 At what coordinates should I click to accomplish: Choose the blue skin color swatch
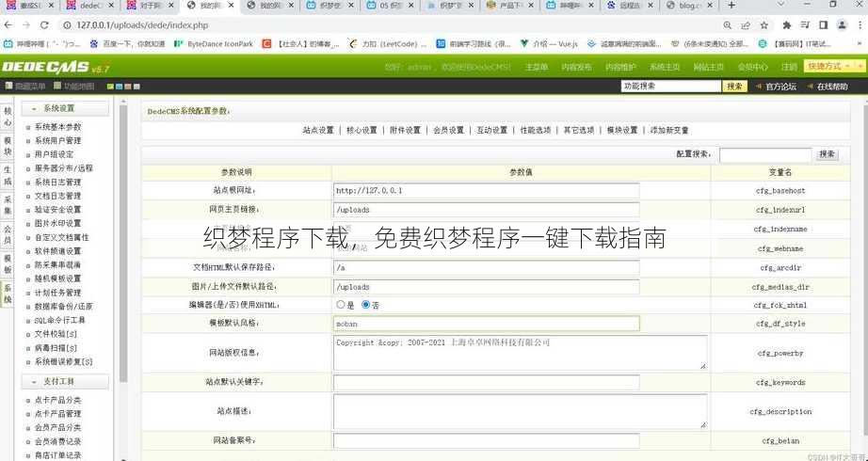[119, 87]
